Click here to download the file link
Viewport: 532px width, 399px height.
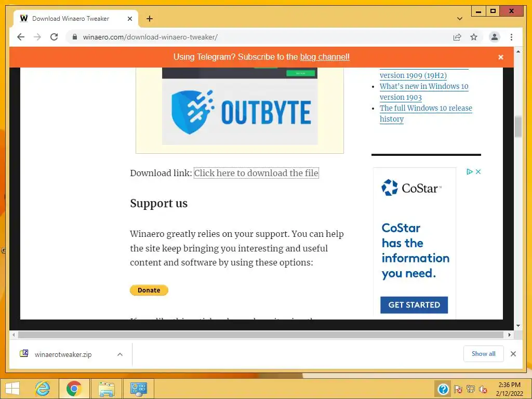coord(256,173)
